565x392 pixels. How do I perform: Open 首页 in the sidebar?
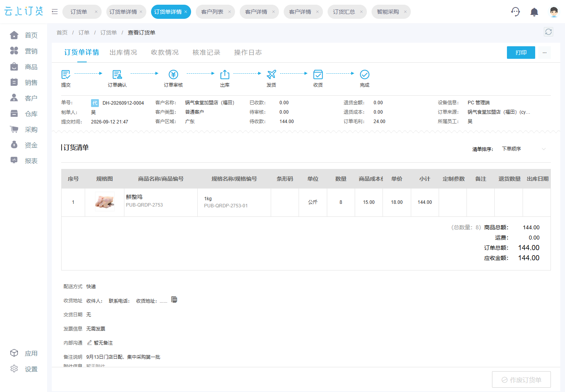(24, 35)
